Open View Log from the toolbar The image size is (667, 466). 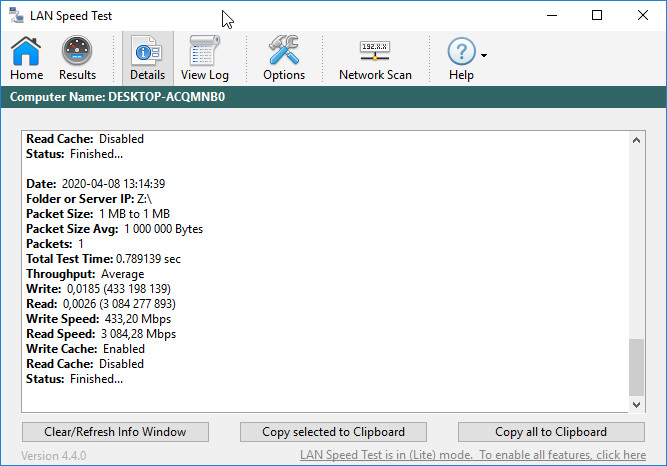coord(205,58)
